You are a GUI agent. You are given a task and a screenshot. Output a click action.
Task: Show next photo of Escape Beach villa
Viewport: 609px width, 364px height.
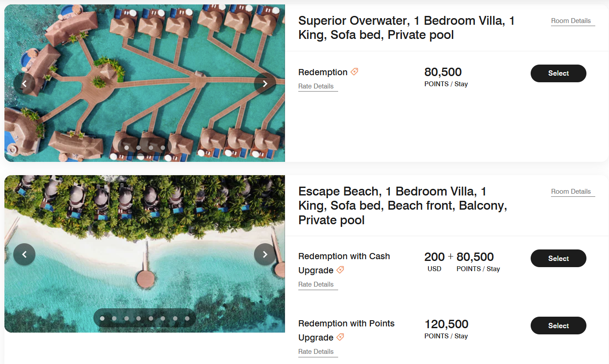tap(265, 254)
